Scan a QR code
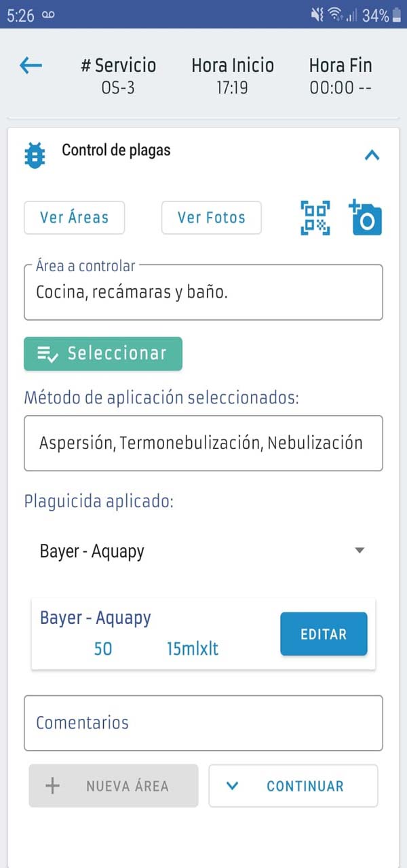The image size is (407, 868). (315, 218)
